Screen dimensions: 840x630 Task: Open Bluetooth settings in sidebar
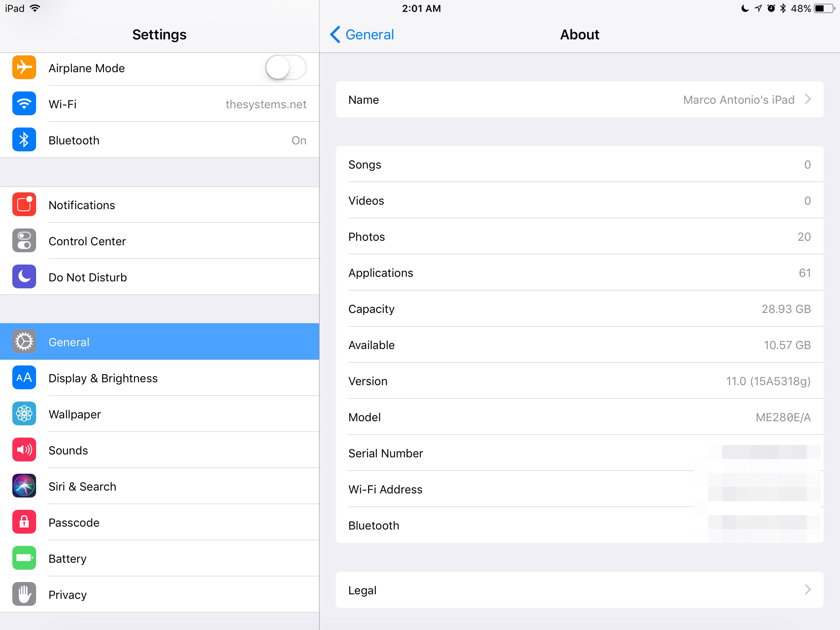(160, 140)
